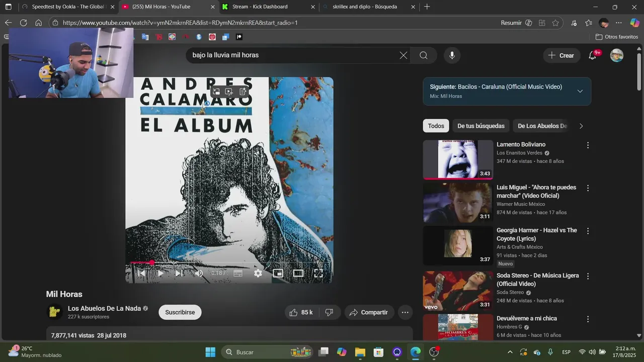Show more filter chips with arrow
The height and width of the screenshot is (362, 644).
[581, 126]
